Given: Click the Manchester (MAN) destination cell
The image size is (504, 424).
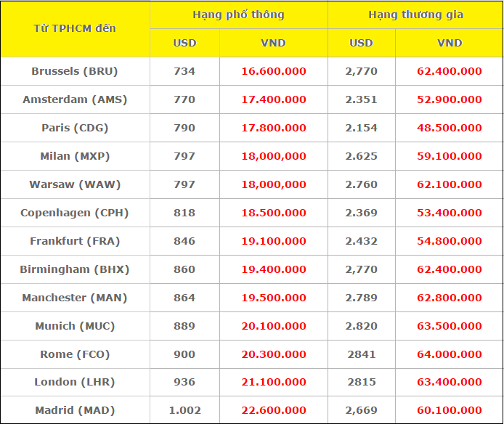Looking at the screenshot, I should point(75,298).
